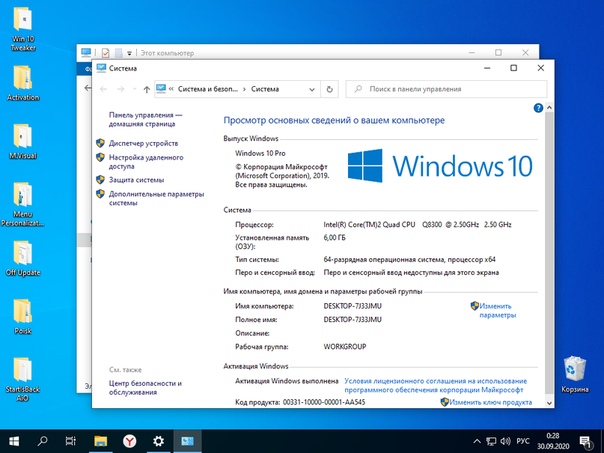Open the Win 10 Tweaker desktop folder
Screen dimensions: 604x453
(x=23, y=29)
